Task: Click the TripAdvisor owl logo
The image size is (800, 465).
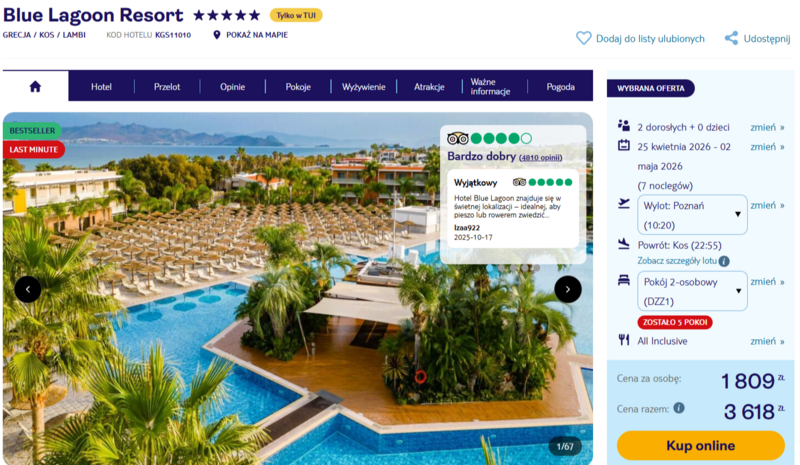Action: 458,138
